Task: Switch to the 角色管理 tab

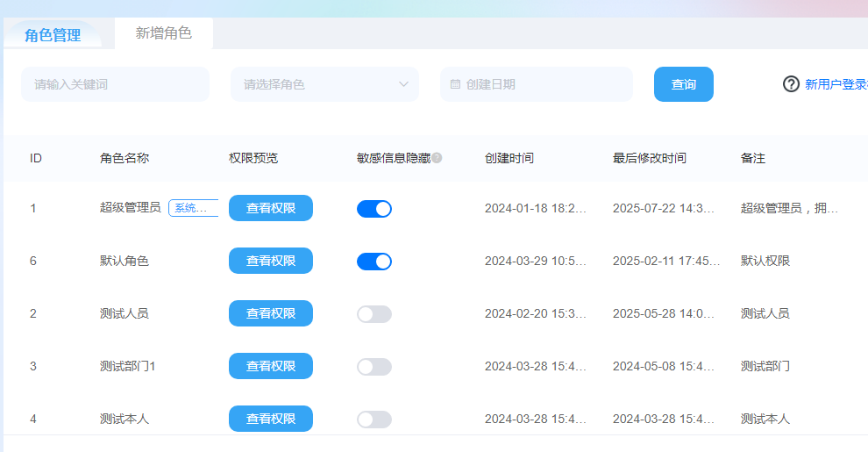Action: [x=53, y=35]
